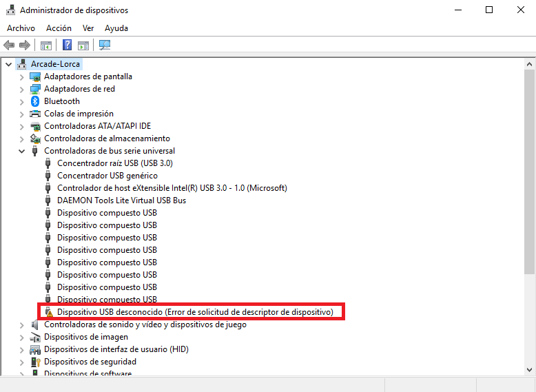The image size is (536, 392).
Task: Click the Controladoras ATA/ATAPI IDE icon
Action: point(35,127)
